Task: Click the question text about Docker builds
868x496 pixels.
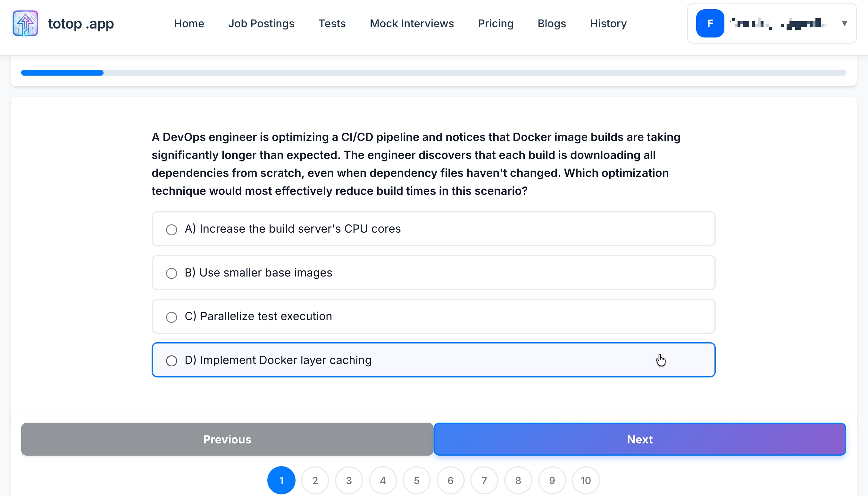Action: 416,164
